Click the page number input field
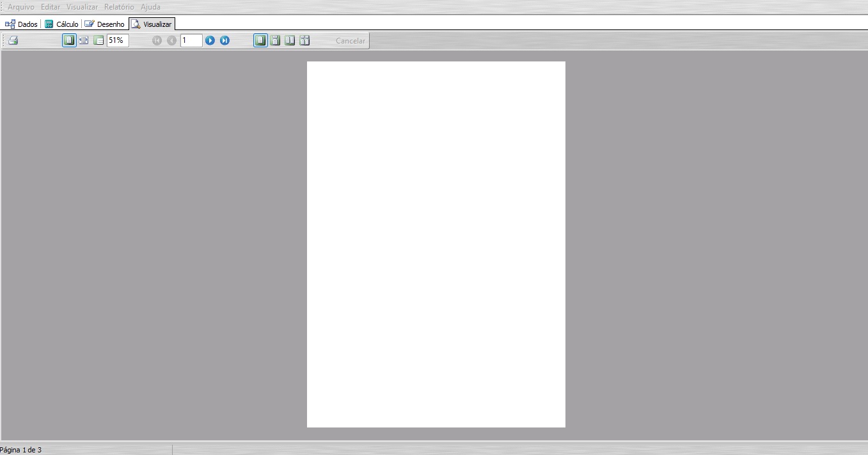This screenshot has height=455, width=868. point(191,40)
